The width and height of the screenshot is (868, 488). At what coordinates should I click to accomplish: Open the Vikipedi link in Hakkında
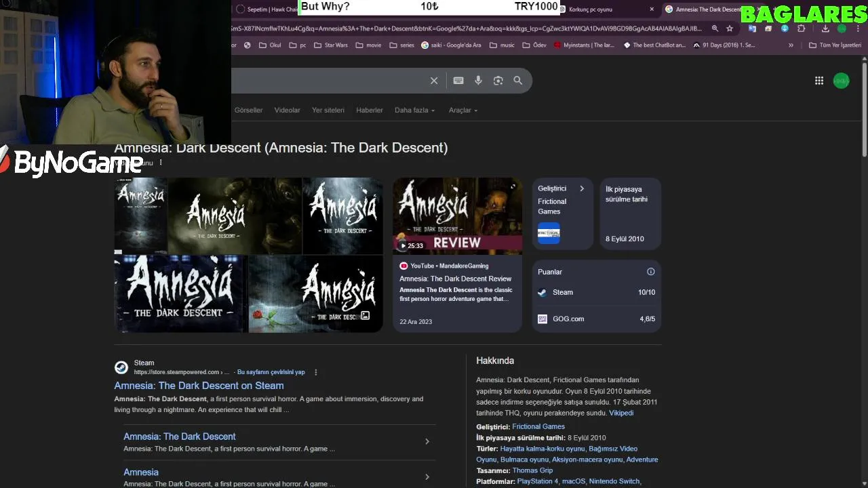click(621, 413)
